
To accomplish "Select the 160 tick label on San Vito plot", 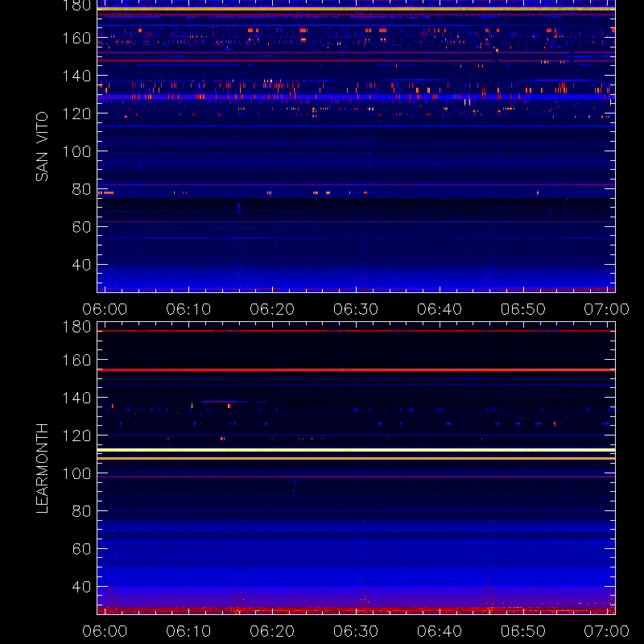I will [76, 38].
